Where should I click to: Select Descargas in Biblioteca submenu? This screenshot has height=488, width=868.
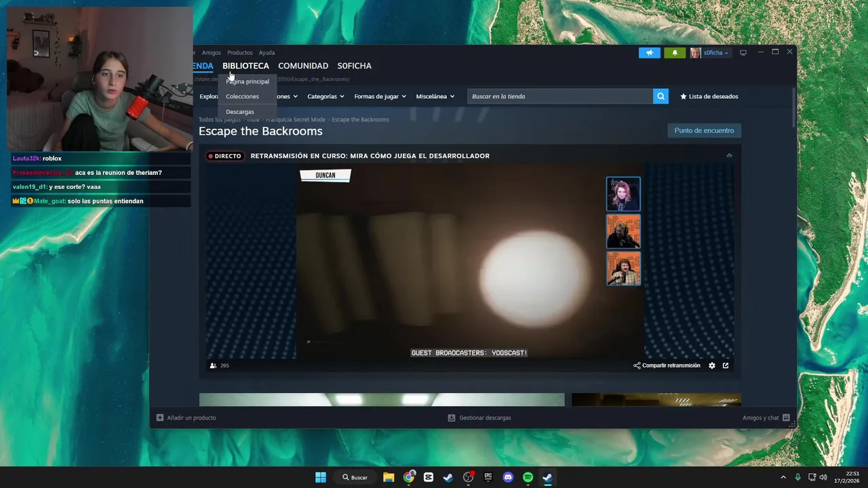[x=240, y=112]
